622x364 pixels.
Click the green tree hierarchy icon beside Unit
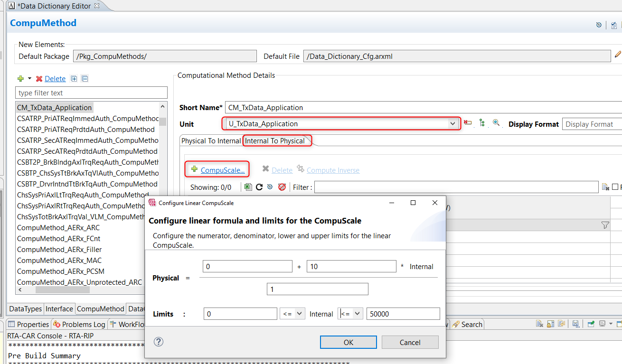point(482,123)
